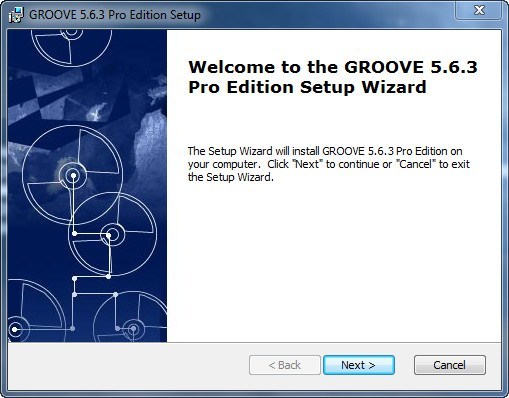Cancel the GROOVE setup wizard

point(450,365)
